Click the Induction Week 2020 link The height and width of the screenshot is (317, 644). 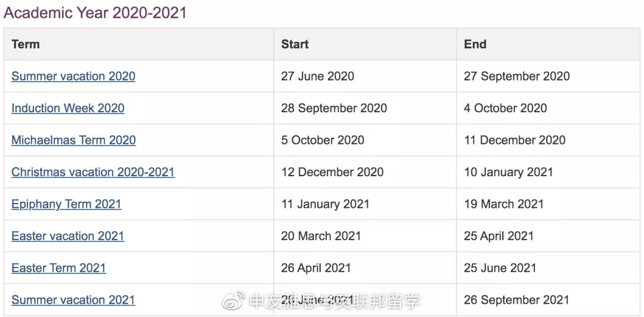(x=68, y=109)
